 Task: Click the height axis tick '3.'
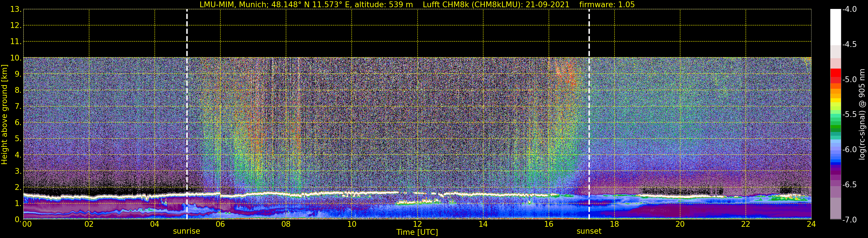click(x=18, y=171)
